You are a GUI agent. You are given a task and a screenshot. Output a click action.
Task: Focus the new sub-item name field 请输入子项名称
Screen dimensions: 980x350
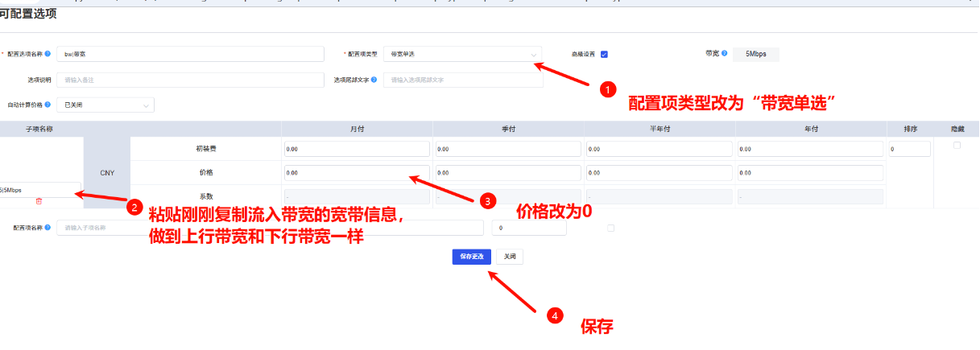[270, 228]
